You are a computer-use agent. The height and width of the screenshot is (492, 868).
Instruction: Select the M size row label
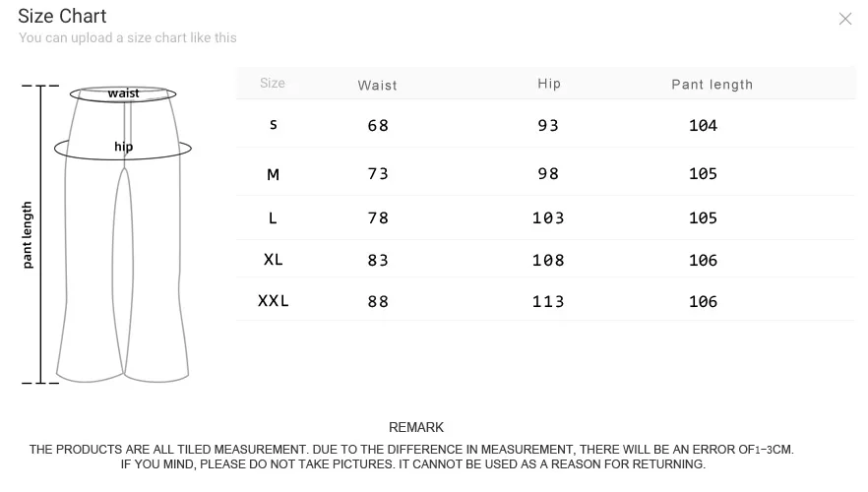coord(273,175)
